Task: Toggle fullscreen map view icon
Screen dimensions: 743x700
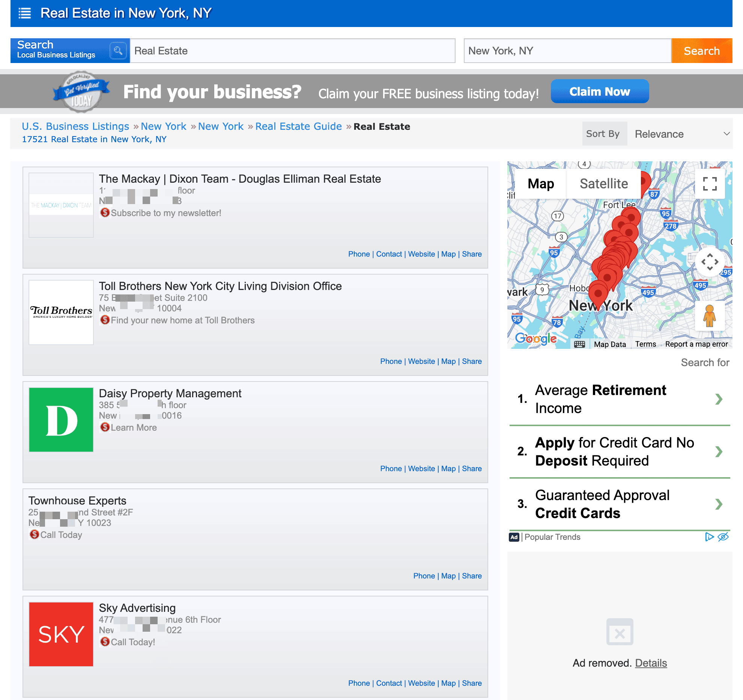Action: [x=710, y=184]
